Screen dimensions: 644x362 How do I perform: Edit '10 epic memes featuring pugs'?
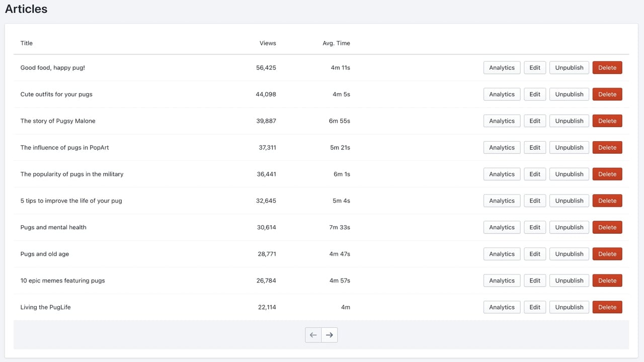tap(535, 281)
